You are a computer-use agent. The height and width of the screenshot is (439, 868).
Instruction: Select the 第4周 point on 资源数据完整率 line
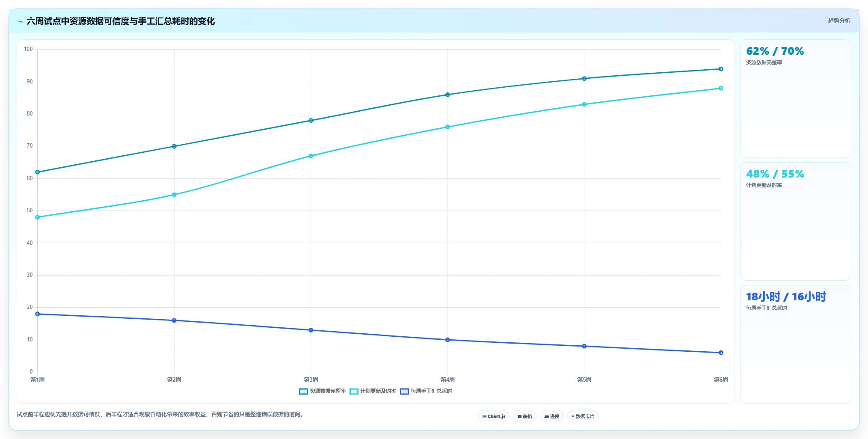[x=447, y=95]
